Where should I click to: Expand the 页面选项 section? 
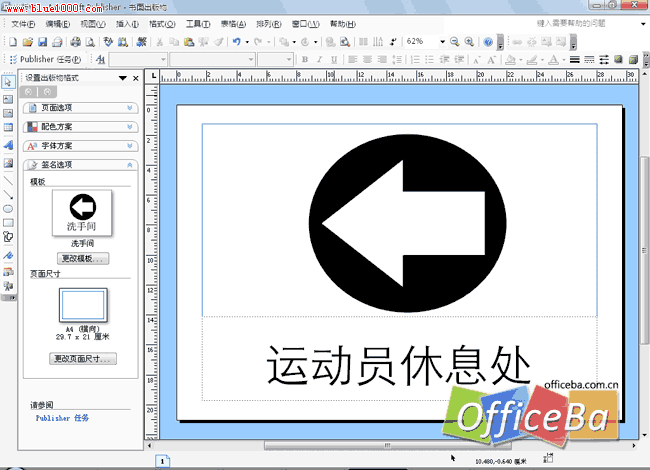click(80, 108)
